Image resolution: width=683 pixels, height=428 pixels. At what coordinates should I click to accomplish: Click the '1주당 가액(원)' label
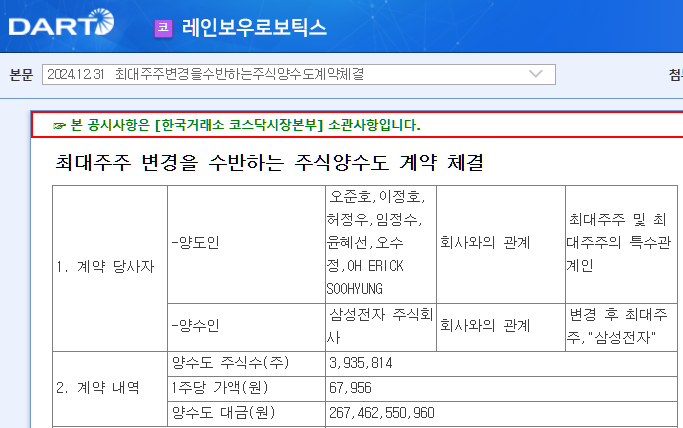coord(220,388)
